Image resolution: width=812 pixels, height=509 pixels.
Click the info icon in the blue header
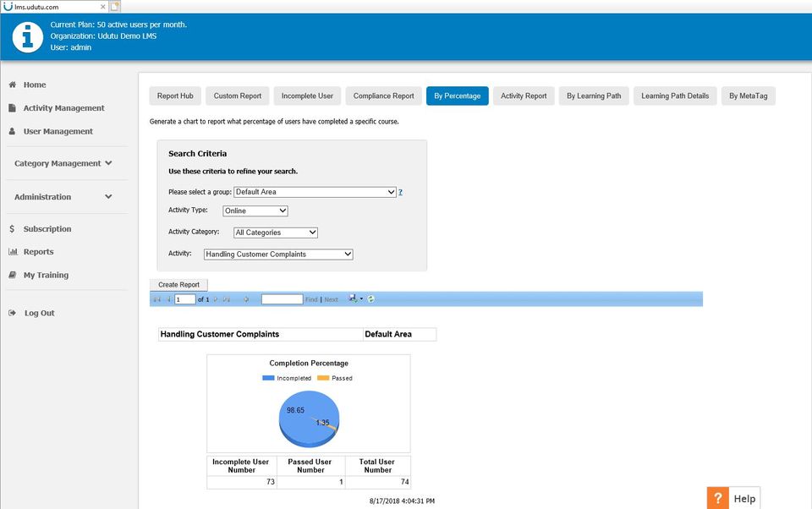27,36
